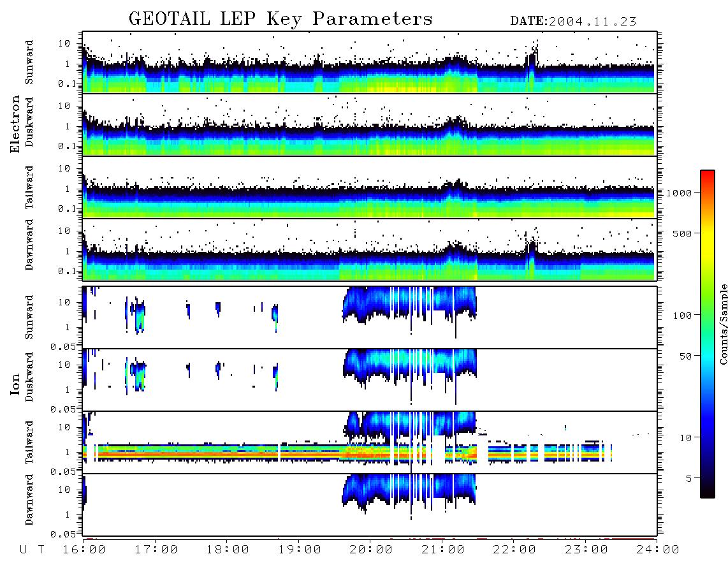
Task: Click the "100" colorbar tick value
Action: (683, 316)
